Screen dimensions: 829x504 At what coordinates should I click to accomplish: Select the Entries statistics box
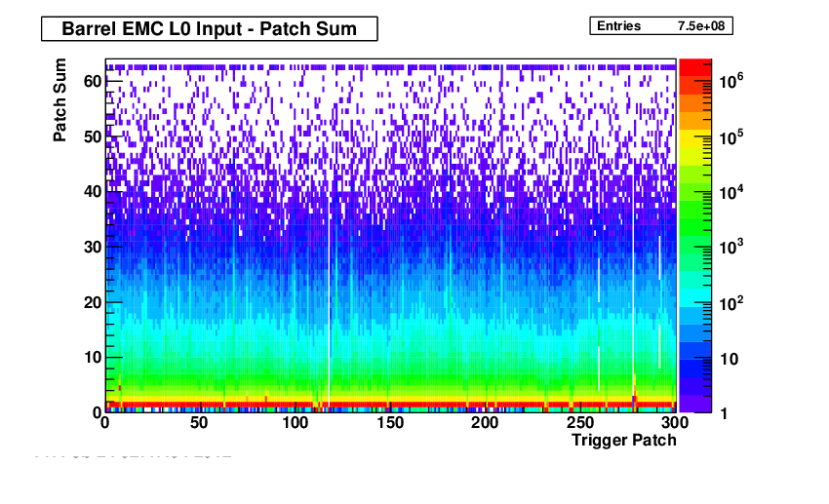[661, 26]
